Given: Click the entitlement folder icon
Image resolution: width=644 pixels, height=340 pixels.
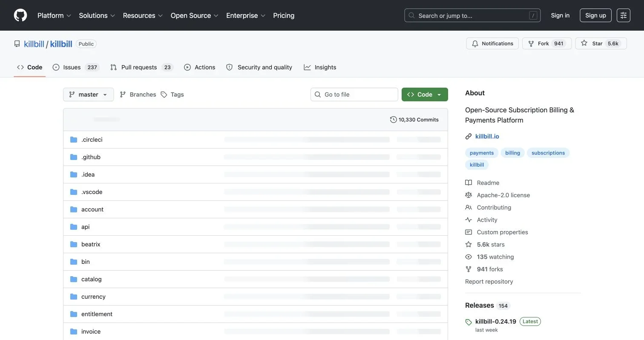Looking at the screenshot, I should click(74, 314).
